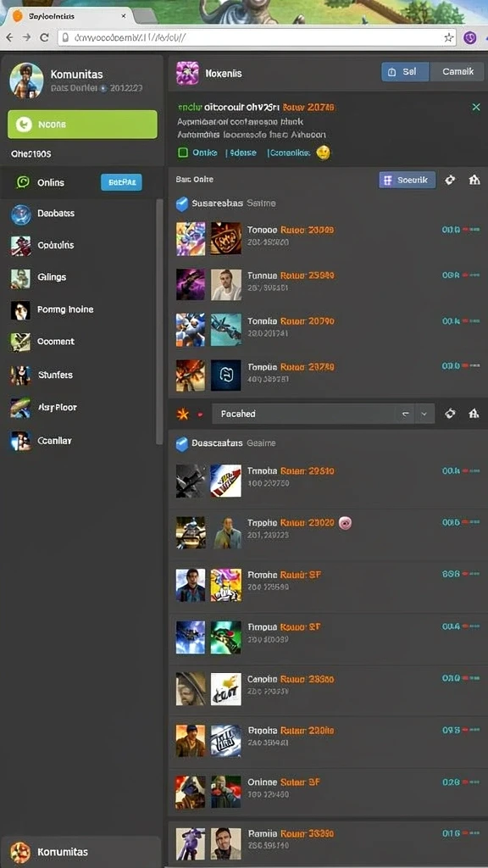The height and width of the screenshot is (868, 488).
Task: Click the Camalk button
Action: (457, 72)
